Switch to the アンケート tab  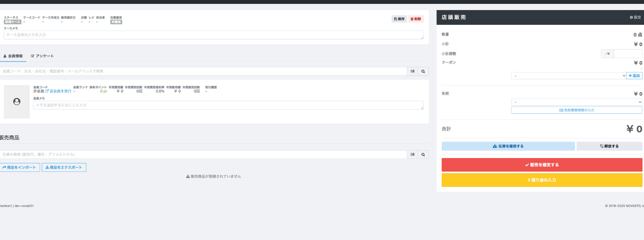42,56
